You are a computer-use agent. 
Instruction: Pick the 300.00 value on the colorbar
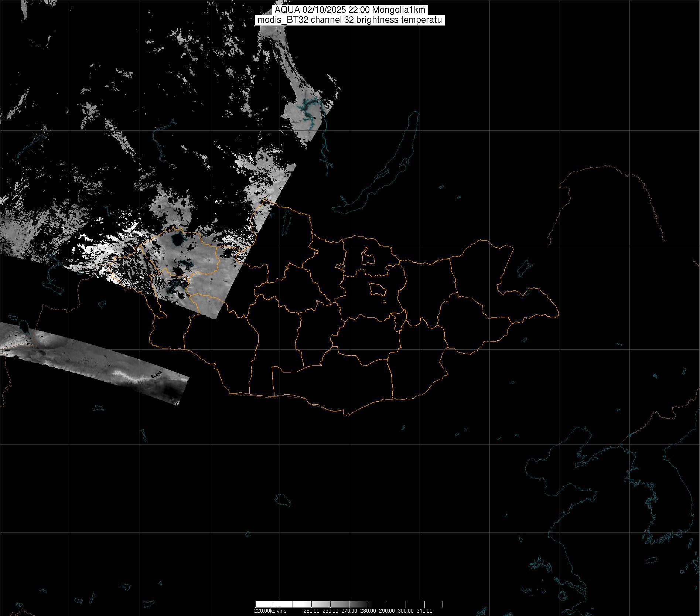pos(406,611)
